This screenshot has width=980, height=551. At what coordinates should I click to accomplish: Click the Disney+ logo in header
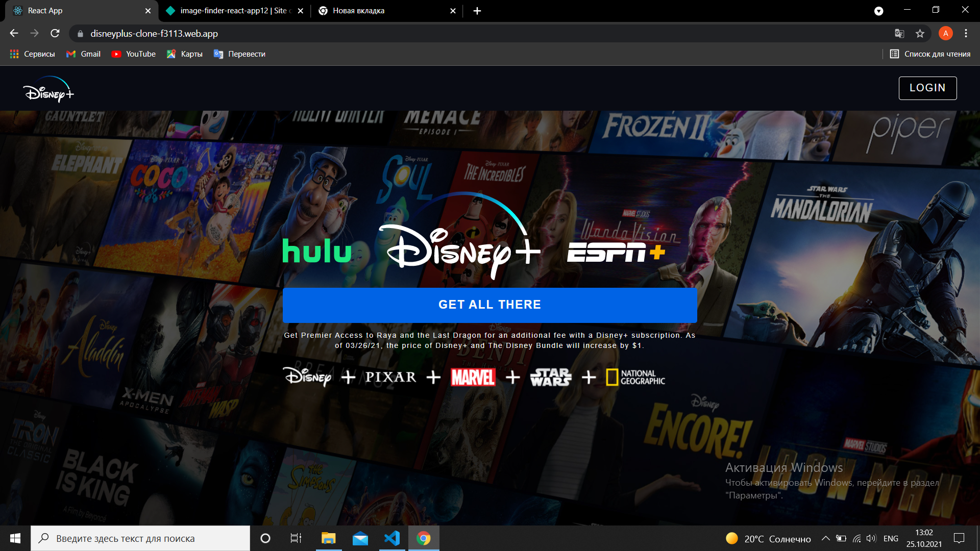tap(48, 89)
